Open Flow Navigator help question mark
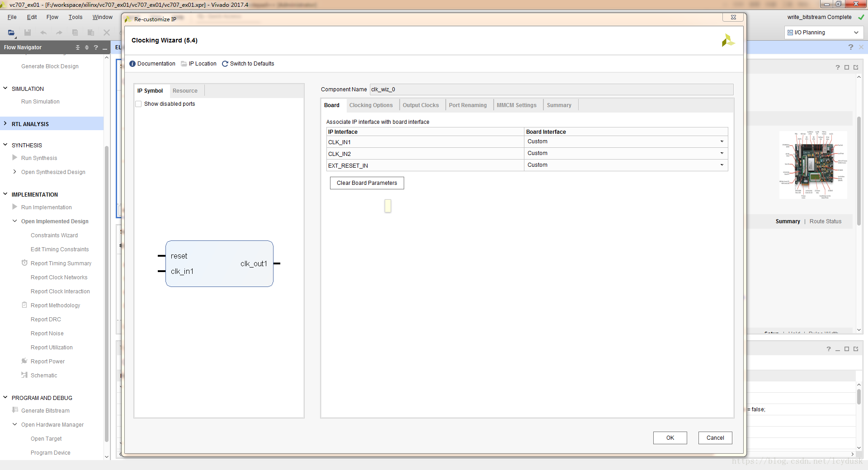The height and width of the screenshot is (470, 868). point(96,47)
